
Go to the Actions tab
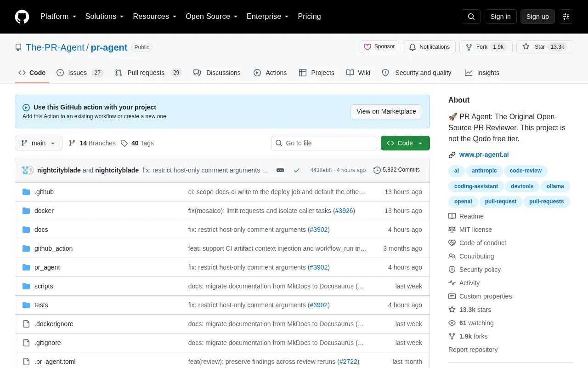(270, 73)
